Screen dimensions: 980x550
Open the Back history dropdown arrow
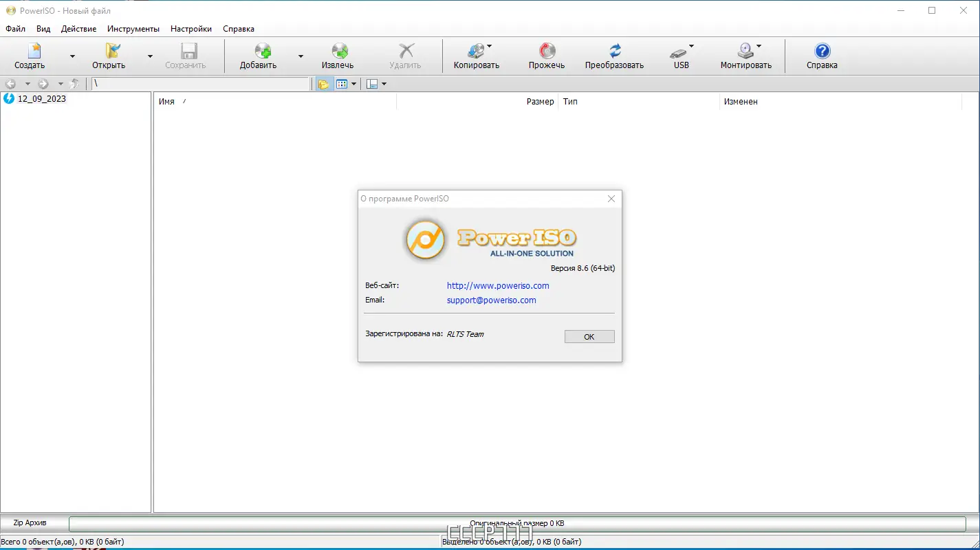coord(28,84)
